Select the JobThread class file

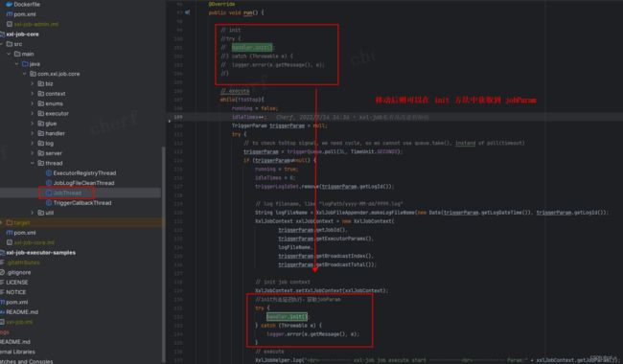point(67,193)
